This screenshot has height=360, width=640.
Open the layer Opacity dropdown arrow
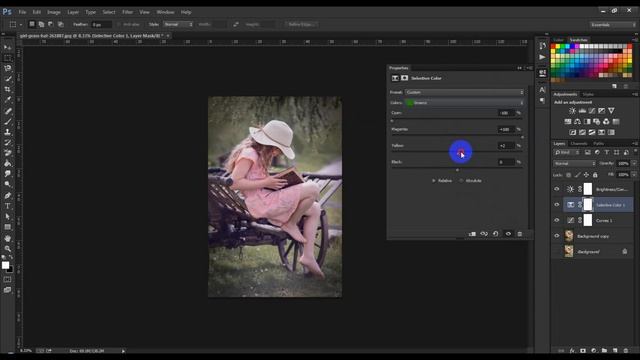tap(634, 163)
